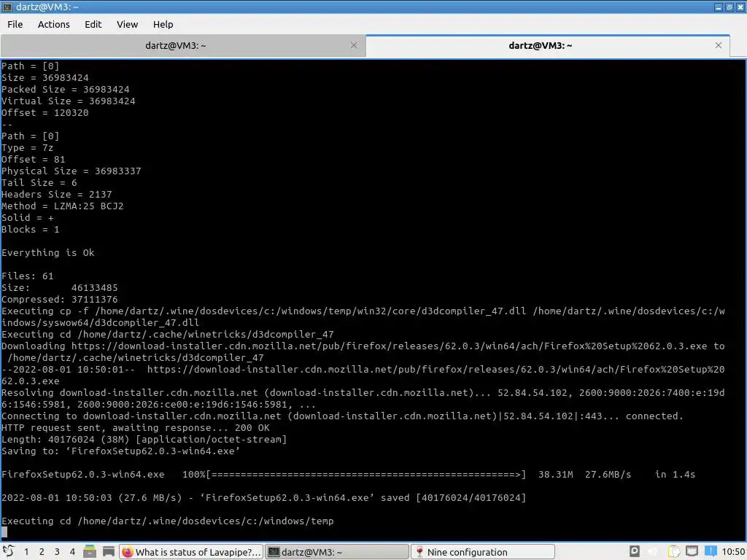747x560 pixels.
Task: Open the View menu
Action: click(127, 24)
